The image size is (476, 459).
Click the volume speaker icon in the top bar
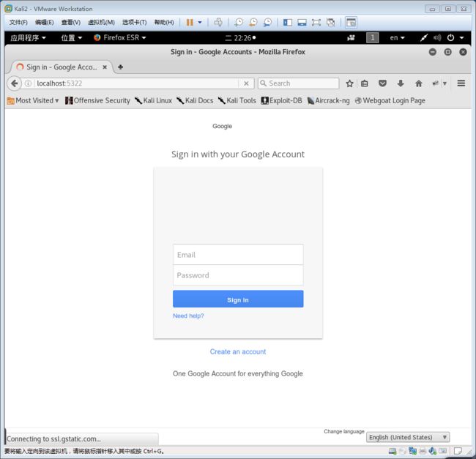click(437, 37)
